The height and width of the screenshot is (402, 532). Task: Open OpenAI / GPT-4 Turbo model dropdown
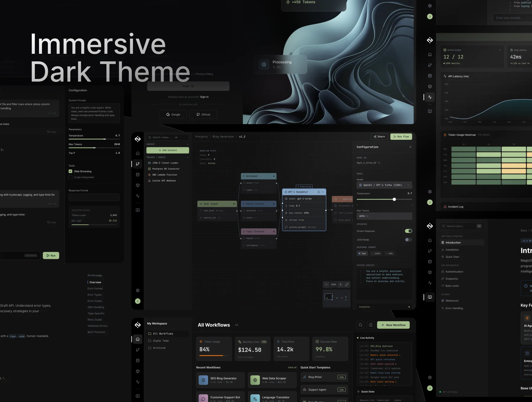(384, 185)
